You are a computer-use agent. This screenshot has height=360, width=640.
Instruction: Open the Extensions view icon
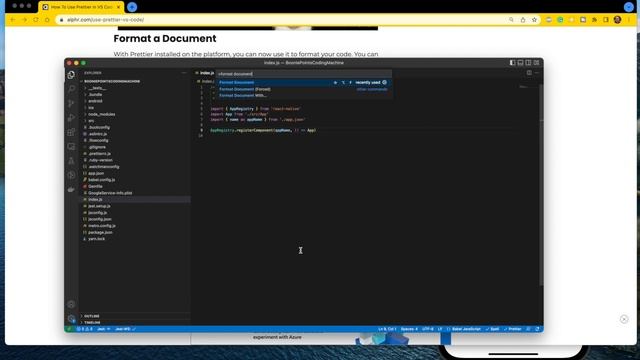71,132
